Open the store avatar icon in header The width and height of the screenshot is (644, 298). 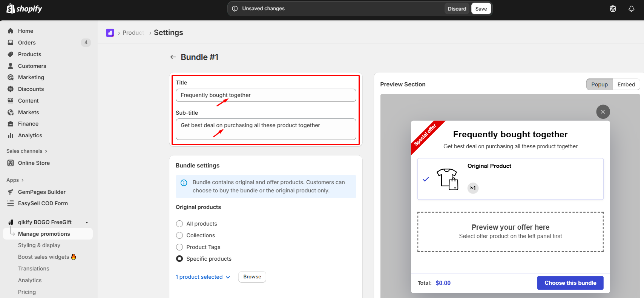coord(613,9)
